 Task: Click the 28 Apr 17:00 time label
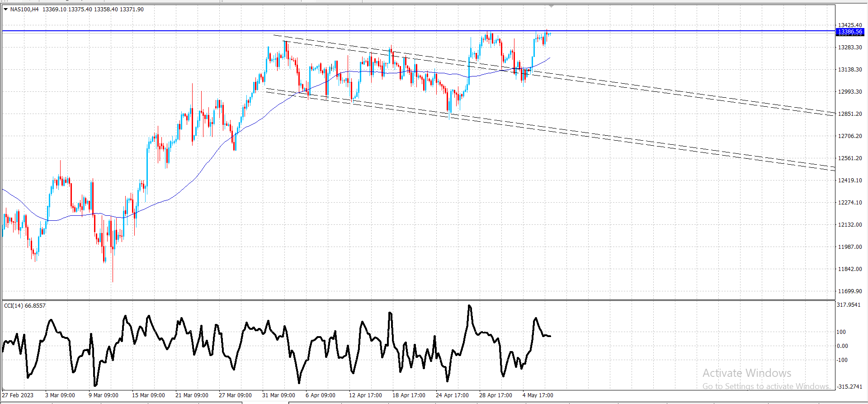[x=496, y=395]
